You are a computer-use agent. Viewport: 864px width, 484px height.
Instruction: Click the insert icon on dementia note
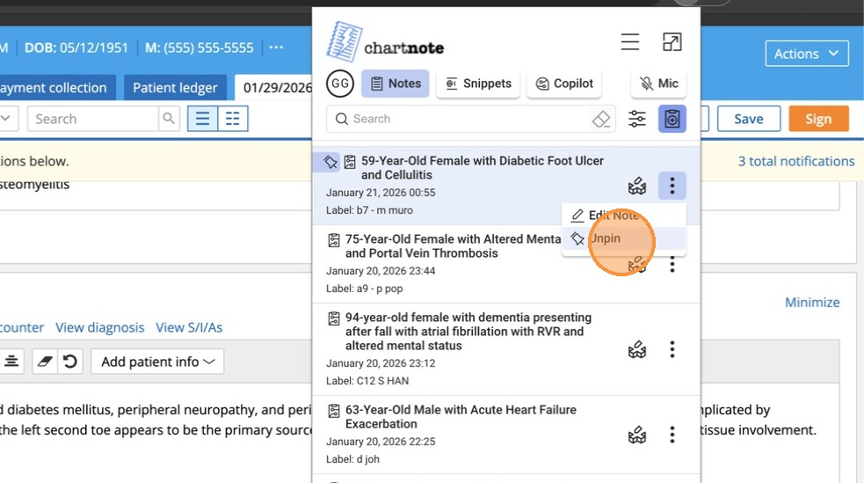click(x=637, y=349)
